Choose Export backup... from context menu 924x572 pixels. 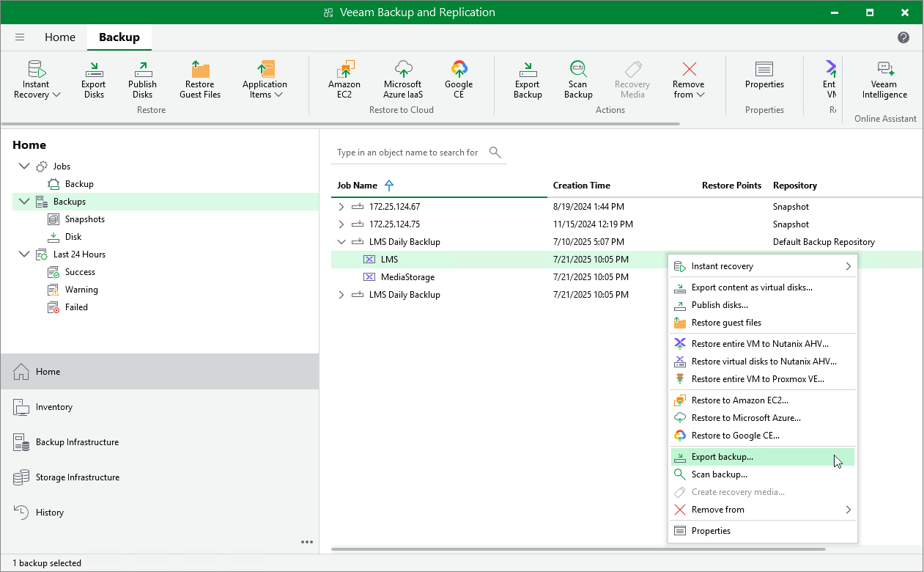pyautogui.click(x=722, y=457)
